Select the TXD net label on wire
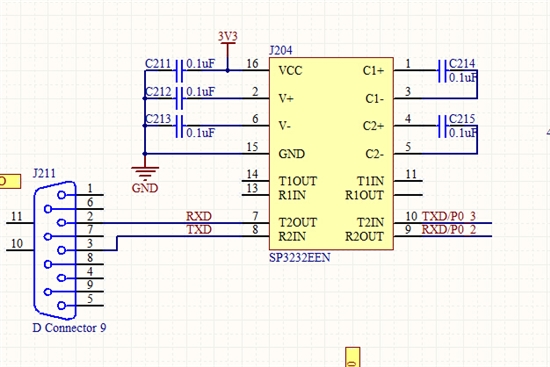The height and width of the screenshot is (367, 550). click(199, 230)
